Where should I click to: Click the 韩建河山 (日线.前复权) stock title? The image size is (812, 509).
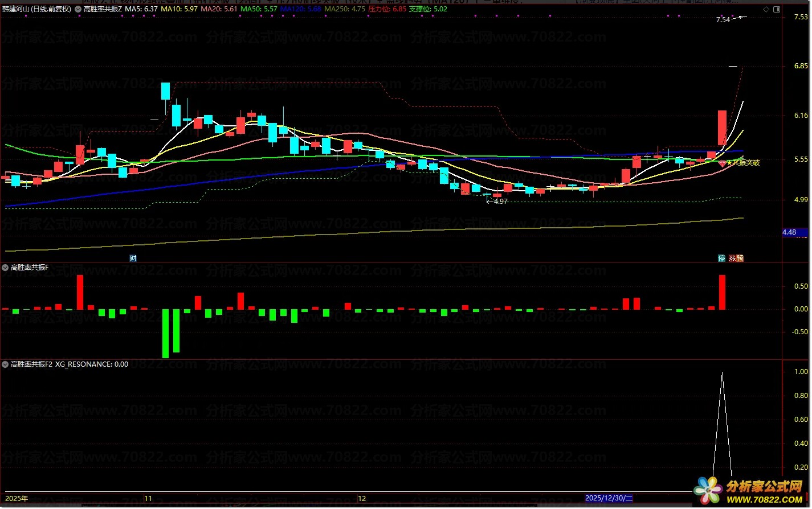click(37, 9)
